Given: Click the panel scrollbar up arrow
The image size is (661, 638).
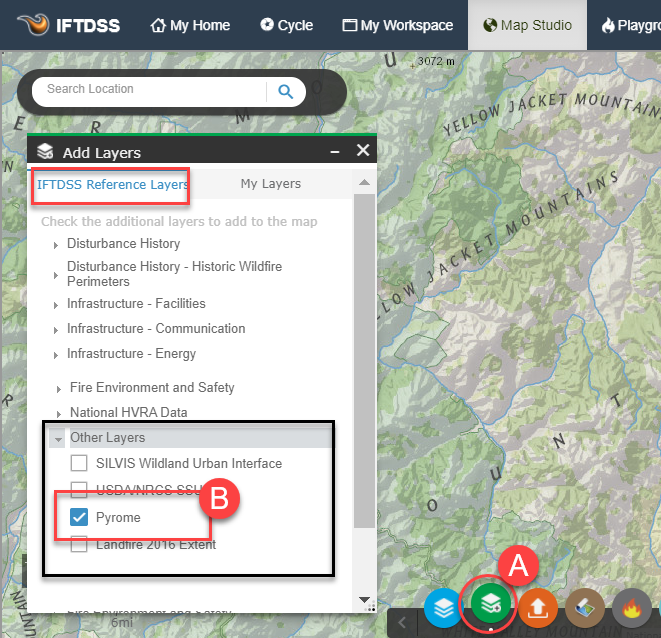Looking at the screenshot, I should (364, 183).
